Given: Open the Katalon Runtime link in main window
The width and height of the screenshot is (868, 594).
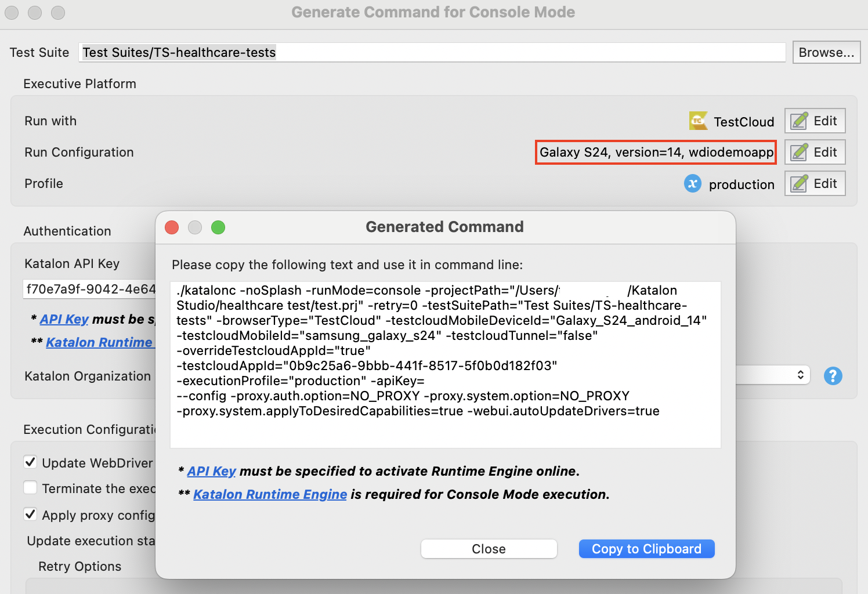Looking at the screenshot, I should click(x=100, y=342).
